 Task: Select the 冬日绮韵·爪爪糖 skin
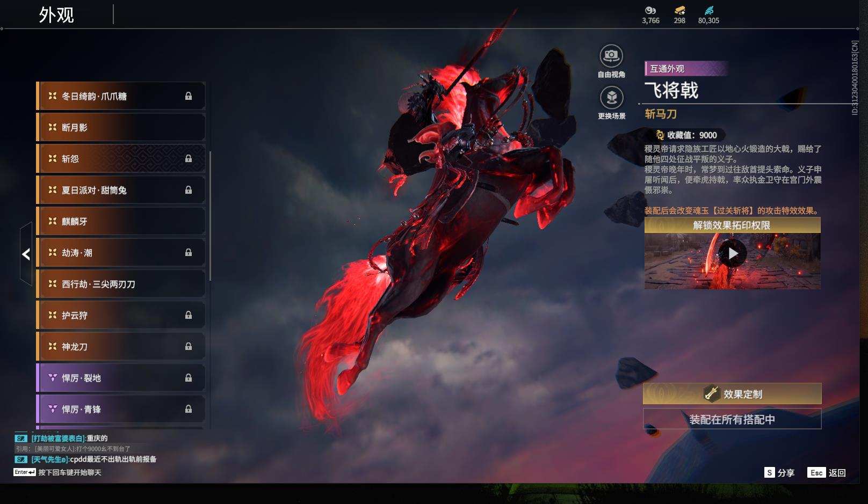121,96
